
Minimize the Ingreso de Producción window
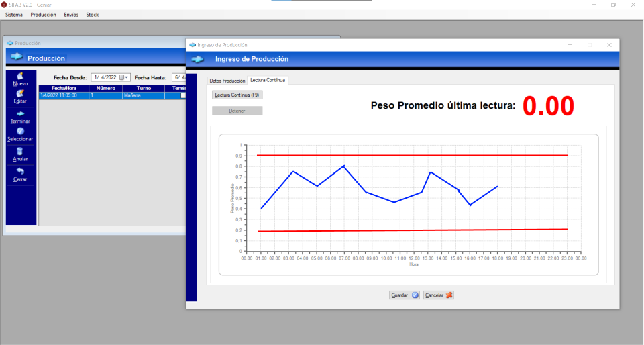[x=570, y=45]
